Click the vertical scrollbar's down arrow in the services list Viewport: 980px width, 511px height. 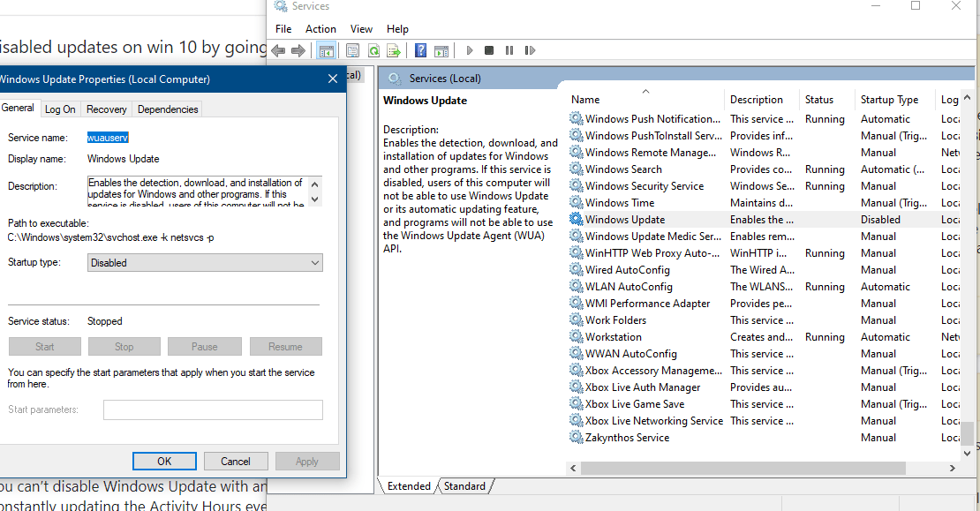(x=968, y=454)
